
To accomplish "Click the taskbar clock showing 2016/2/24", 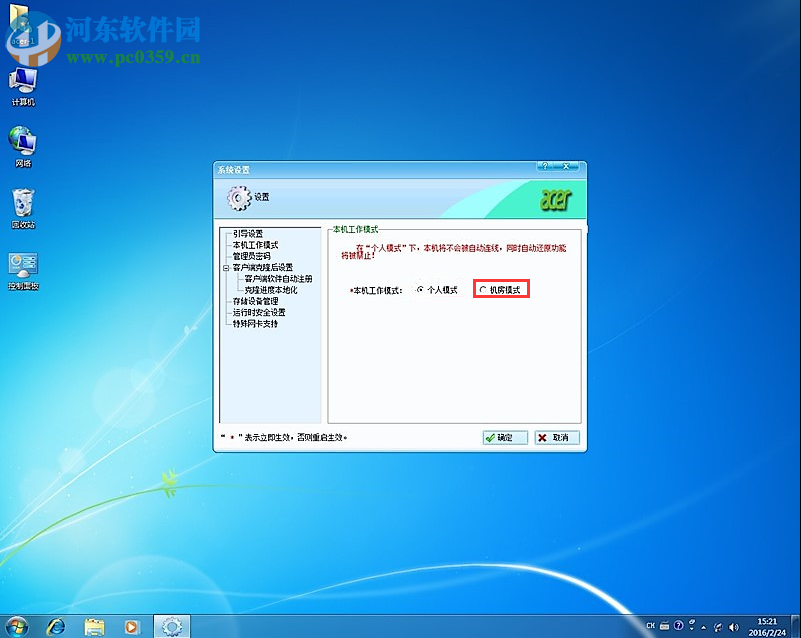I will (x=767, y=626).
